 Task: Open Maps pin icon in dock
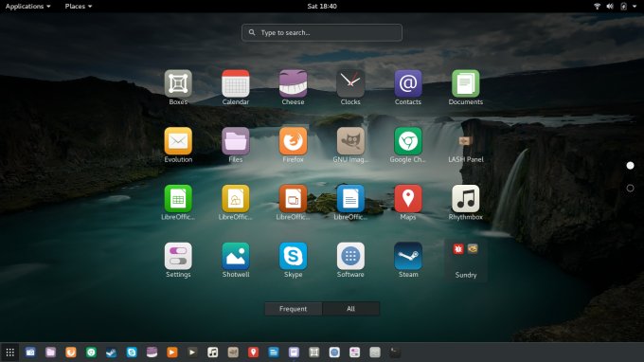point(253,353)
